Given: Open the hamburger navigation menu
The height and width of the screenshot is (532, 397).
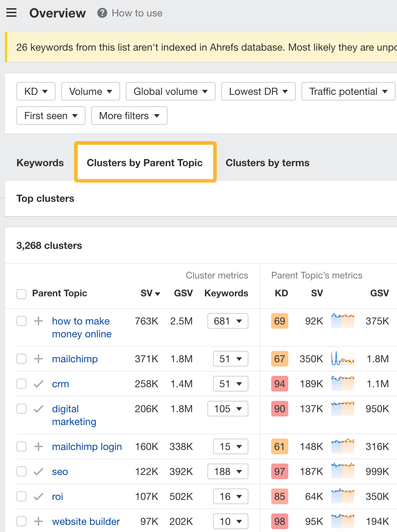Looking at the screenshot, I should [x=11, y=12].
